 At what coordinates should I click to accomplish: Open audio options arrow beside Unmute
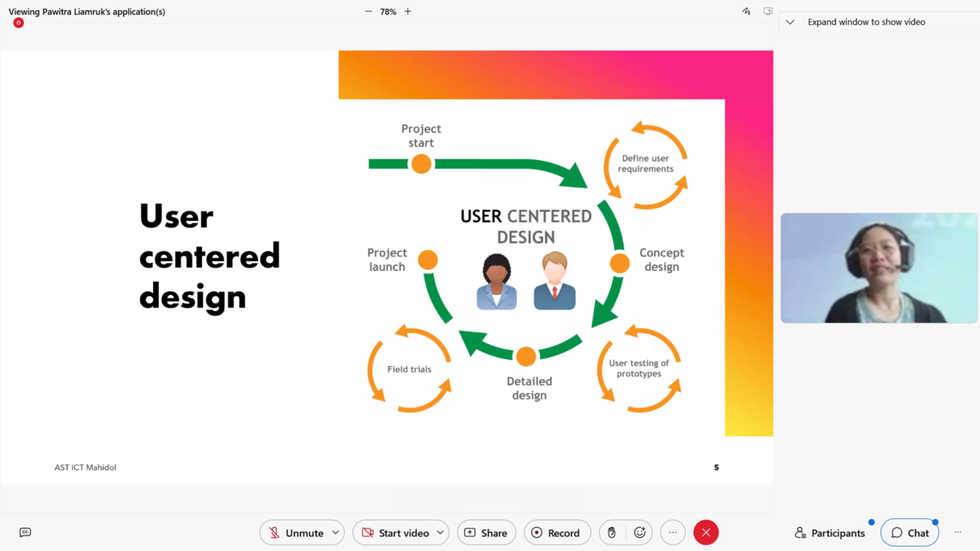click(335, 533)
